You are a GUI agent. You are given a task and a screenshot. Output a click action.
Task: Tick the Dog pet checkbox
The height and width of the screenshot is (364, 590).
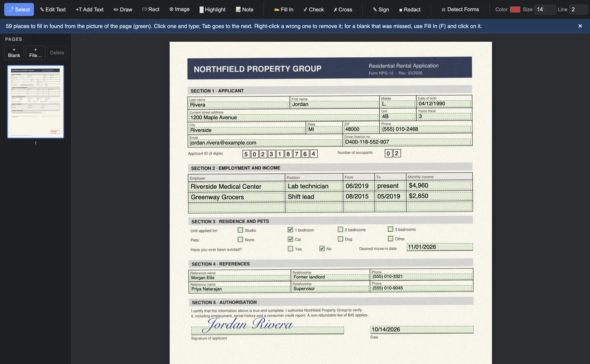pyautogui.click(x=341, y=239)
